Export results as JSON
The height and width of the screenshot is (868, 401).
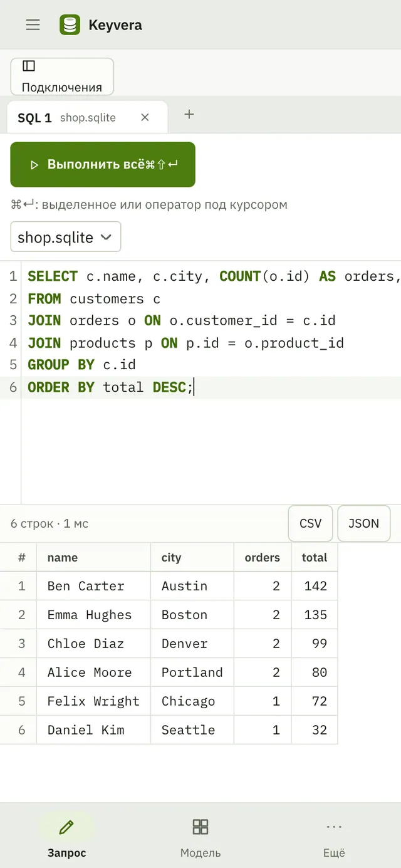364,523
